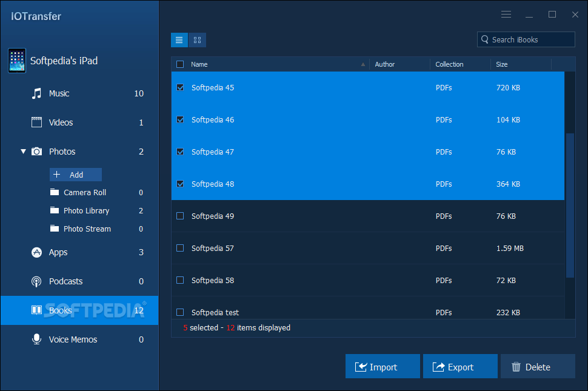
Task: Check the Softpedia 49 checkbox
Action: coord(180,216)
